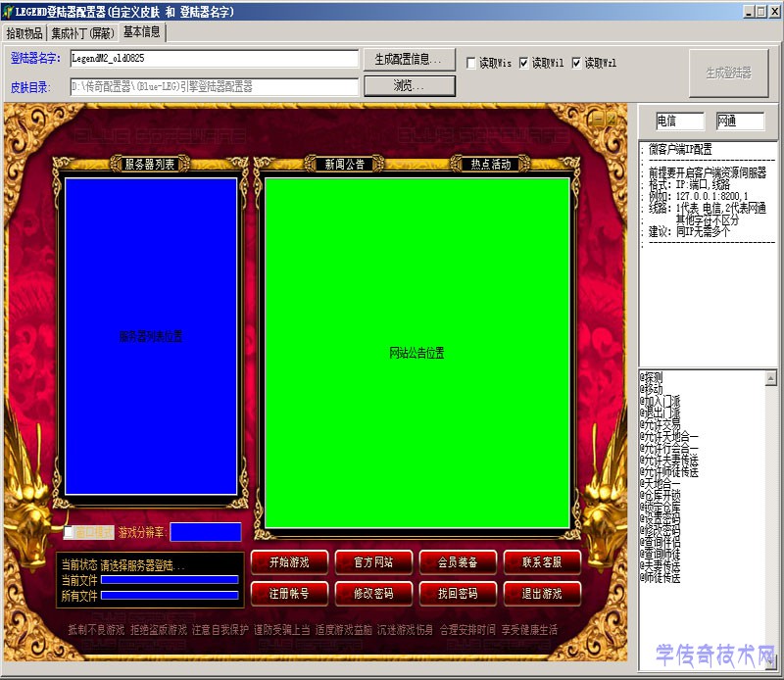Click the 联系客服 customer service button

tap(542, 562)
